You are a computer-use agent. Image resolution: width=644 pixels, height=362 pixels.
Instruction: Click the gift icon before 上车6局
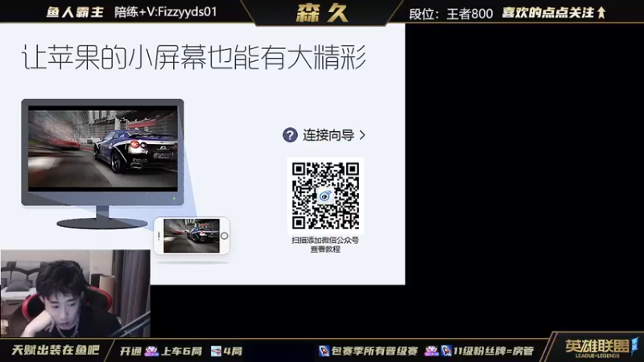click(151, 351)
